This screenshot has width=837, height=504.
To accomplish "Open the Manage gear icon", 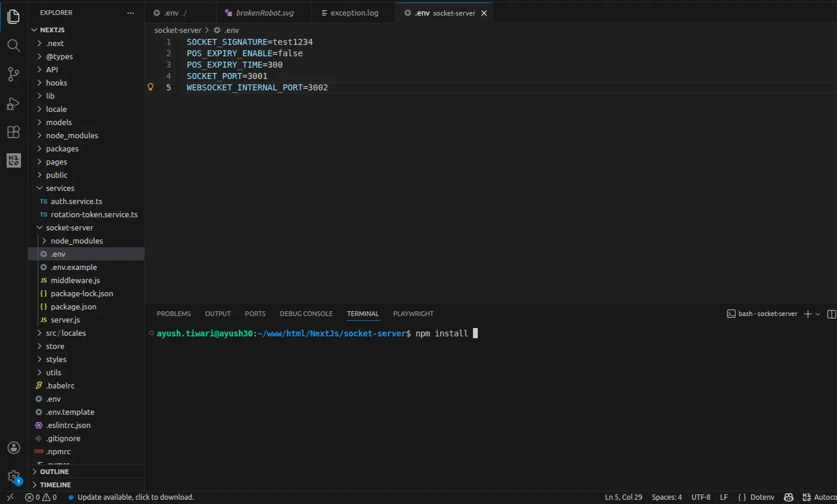I will pos(13,476).
